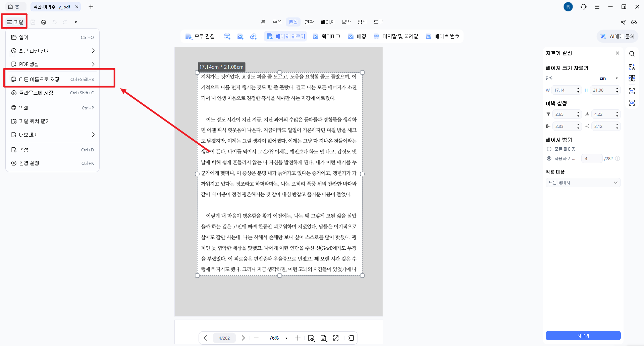Click the custom page range field 4

tap(592, 158)
